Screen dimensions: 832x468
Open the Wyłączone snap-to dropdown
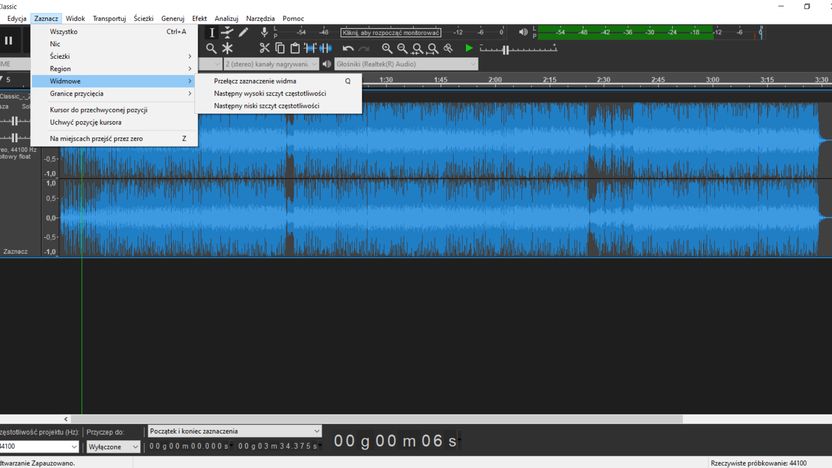(x=112, y=447)
